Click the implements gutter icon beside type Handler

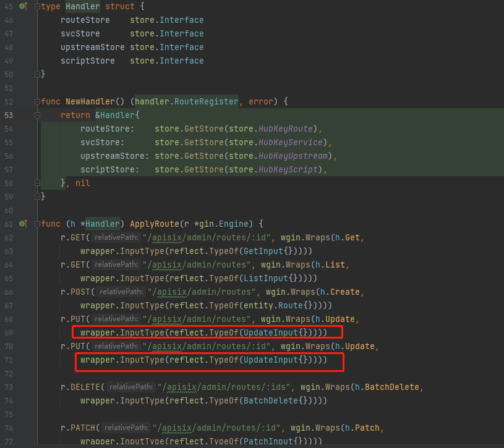tap(23, 6)
